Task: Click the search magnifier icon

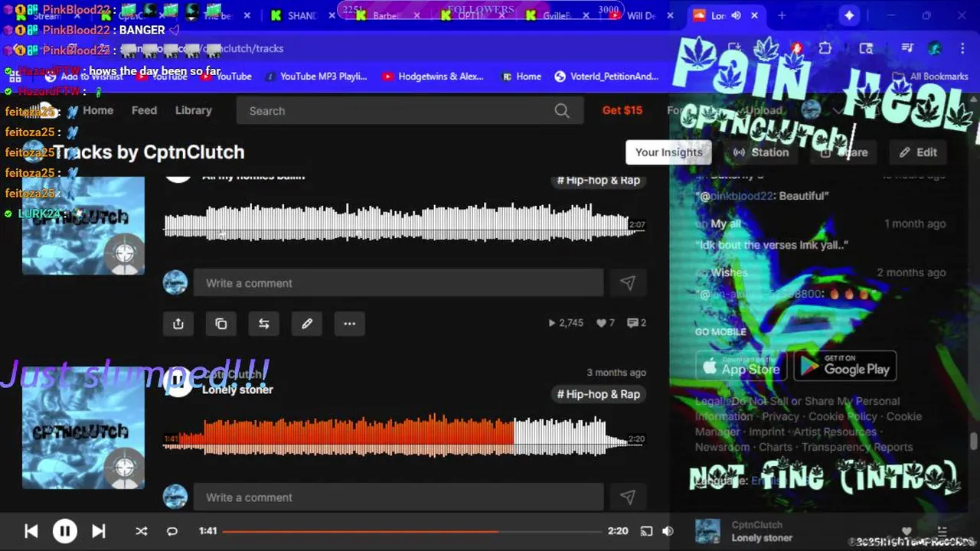Action: 562,111
